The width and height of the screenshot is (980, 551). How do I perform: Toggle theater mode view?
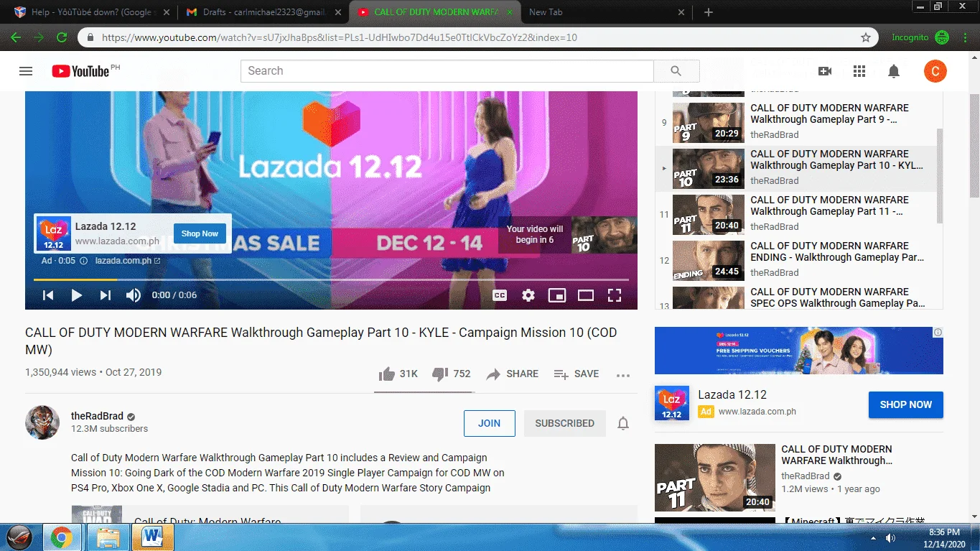(586, 295)
